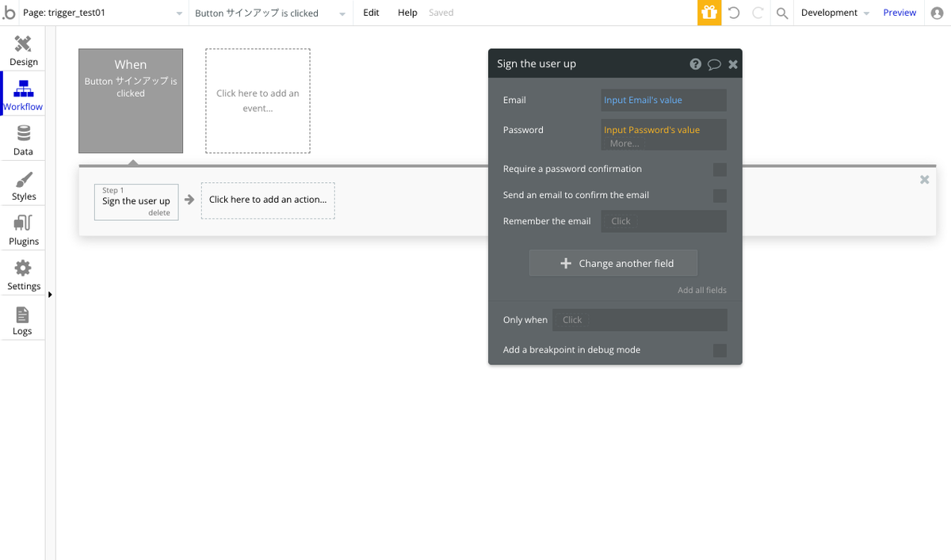951x560 pixels.
Task: Click the Preview link
Action: [x=899, y=13]
